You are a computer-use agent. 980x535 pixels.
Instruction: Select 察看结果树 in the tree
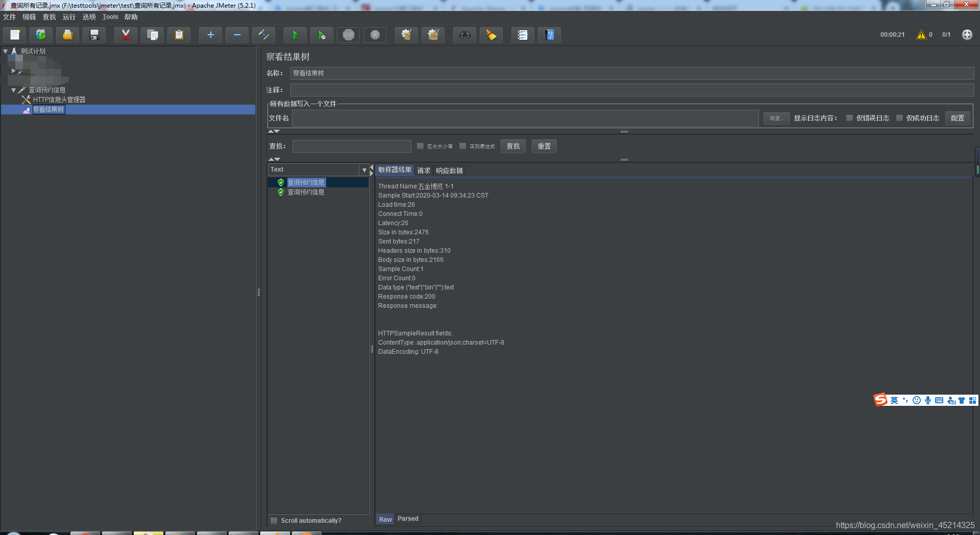point(48,109)
